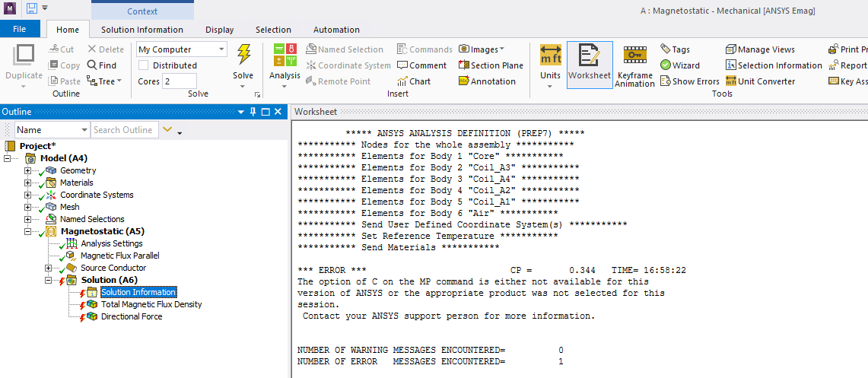
Task: Open the Solve group dialog launcher
Action: pyautogui.click(x=257, y=94)
